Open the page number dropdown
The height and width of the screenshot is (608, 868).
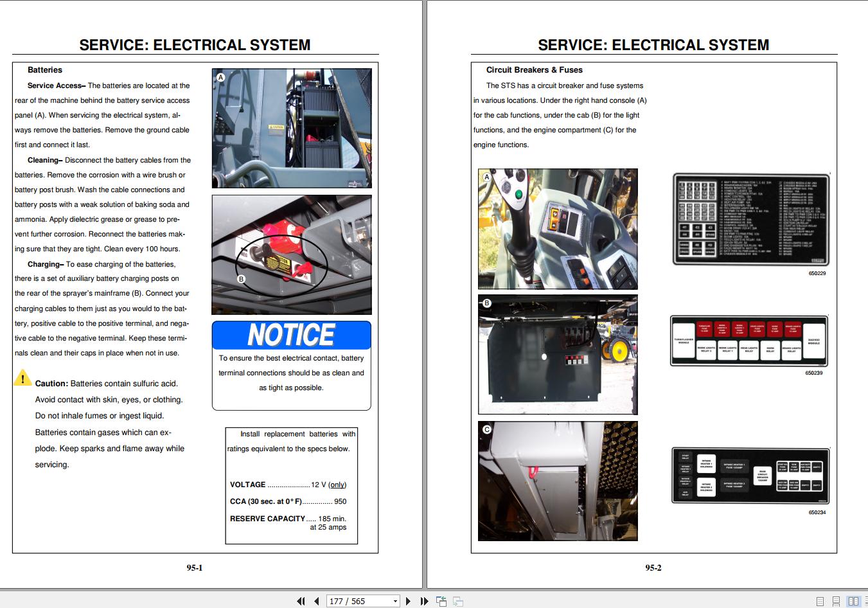[x=394, y=601]
